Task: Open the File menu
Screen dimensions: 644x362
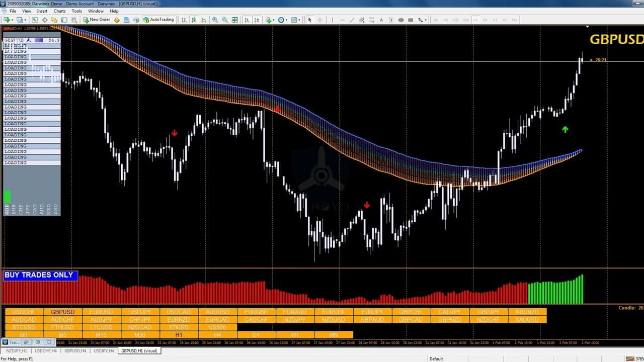Action: pyautogui.click(x=13, y=11)
